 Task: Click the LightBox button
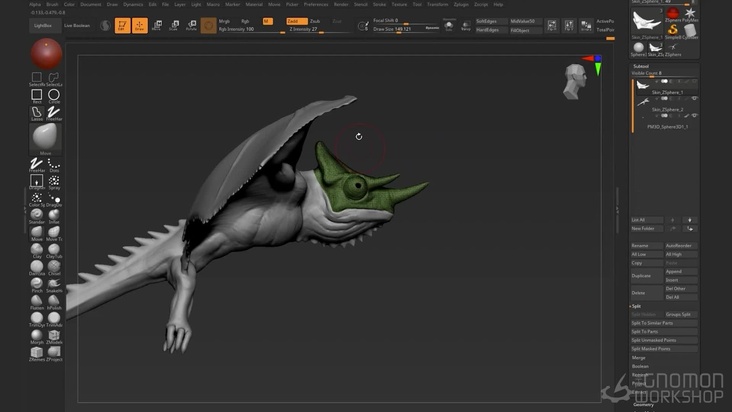click(x=43, y=25)
